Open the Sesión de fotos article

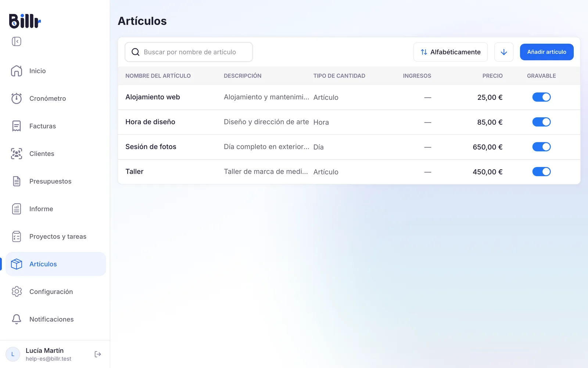tap(151, 147)
